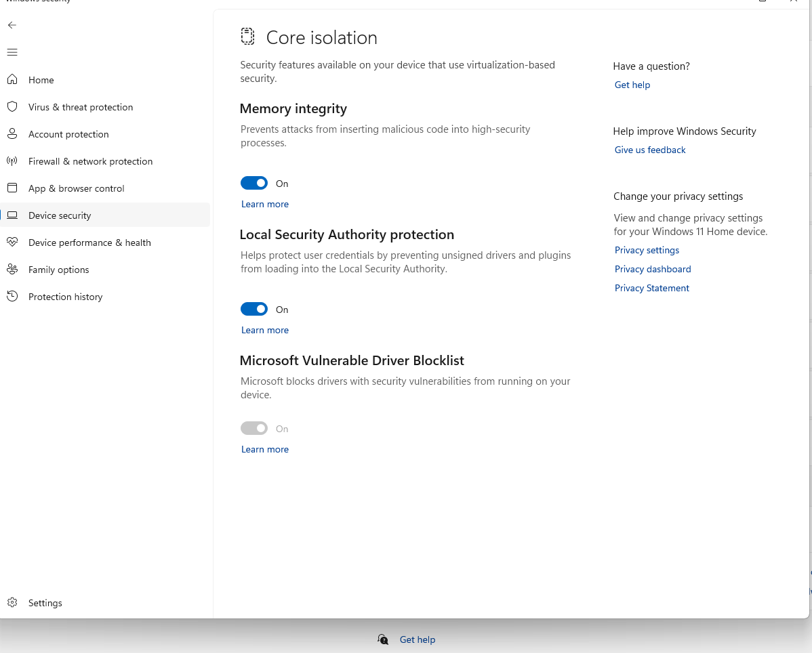Select Device security in the sidebar

[x=60, y=215]
